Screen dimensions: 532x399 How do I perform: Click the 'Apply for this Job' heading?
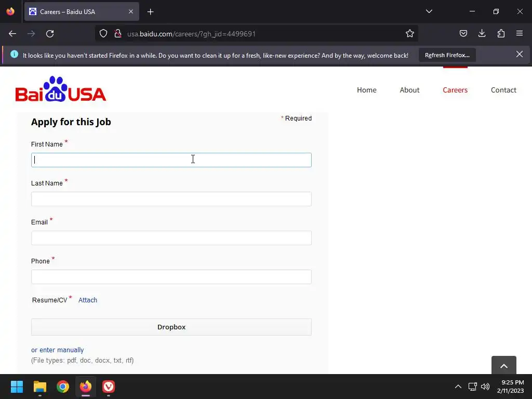click(71, 122)
